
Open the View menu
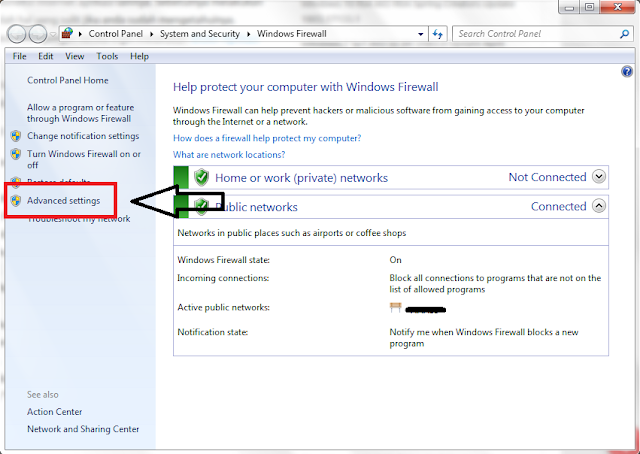point(75,56)
